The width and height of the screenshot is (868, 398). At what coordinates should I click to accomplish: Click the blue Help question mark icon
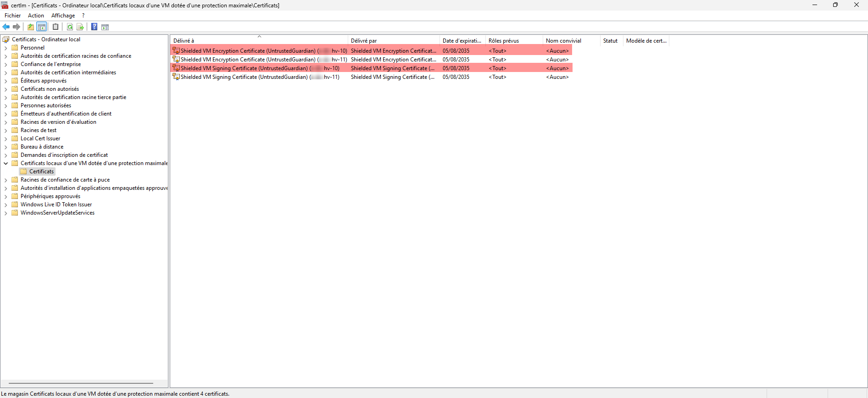[94, 27]
